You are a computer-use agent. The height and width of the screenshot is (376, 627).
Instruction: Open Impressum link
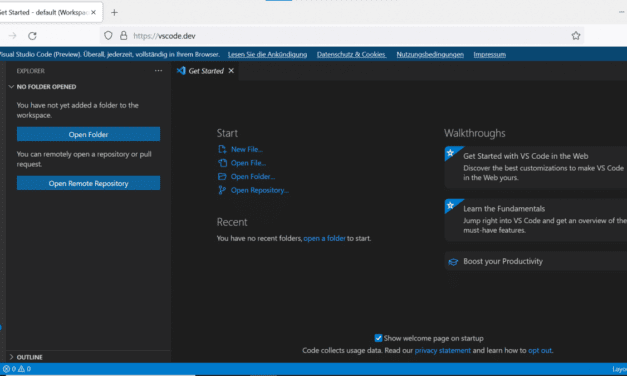(489, 54)
